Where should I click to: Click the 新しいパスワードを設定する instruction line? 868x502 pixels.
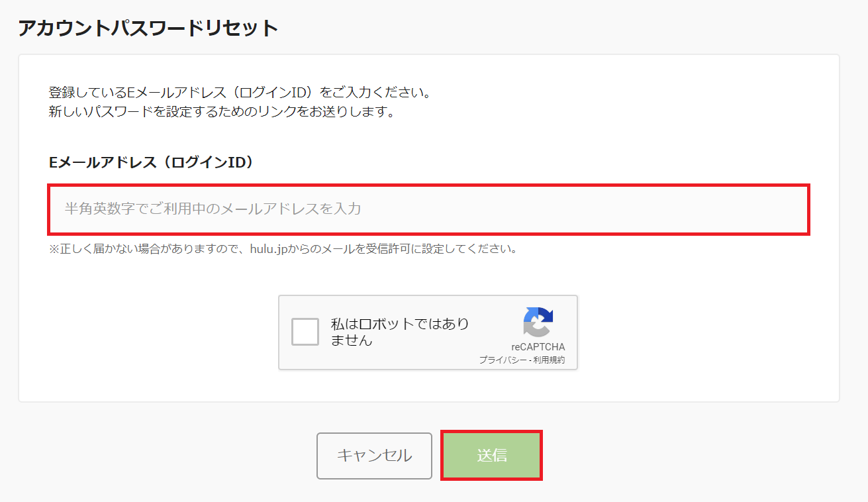tap(222, 112)
